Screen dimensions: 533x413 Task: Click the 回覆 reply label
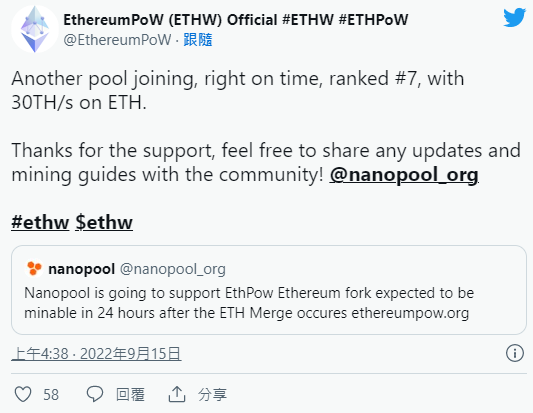click(131, 395)
